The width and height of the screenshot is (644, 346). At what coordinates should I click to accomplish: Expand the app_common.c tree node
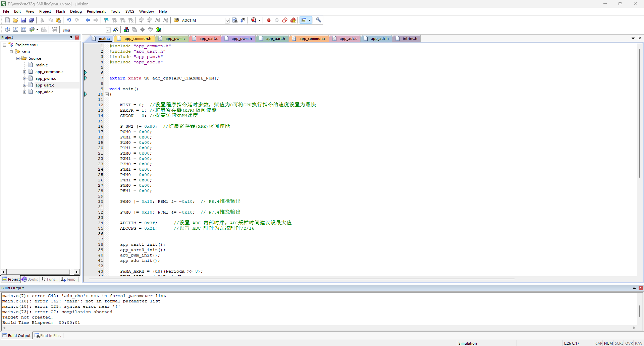coord(25,72)
